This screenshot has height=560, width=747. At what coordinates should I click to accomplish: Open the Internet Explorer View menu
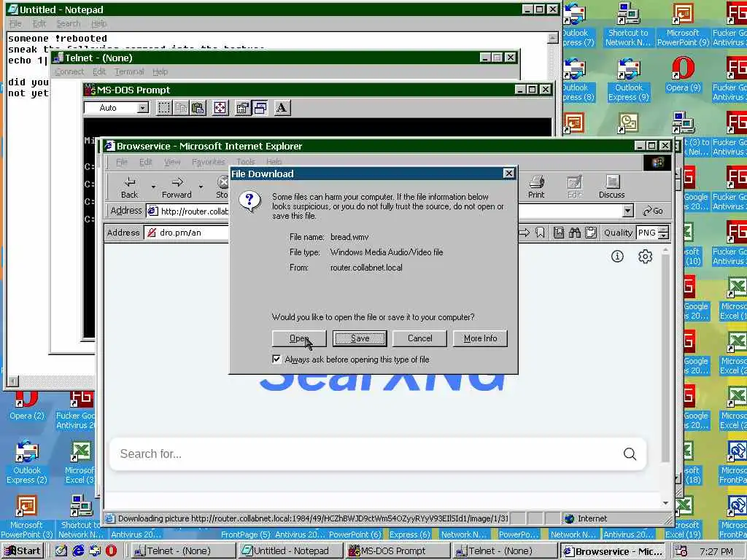tap(172, 162)
